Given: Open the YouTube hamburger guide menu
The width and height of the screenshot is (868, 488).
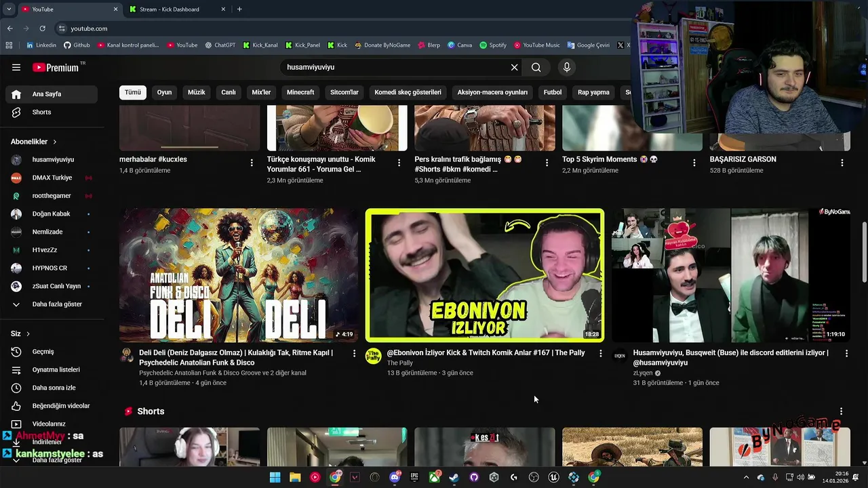Looking at the screenshot, I should [x=16, y=67].
